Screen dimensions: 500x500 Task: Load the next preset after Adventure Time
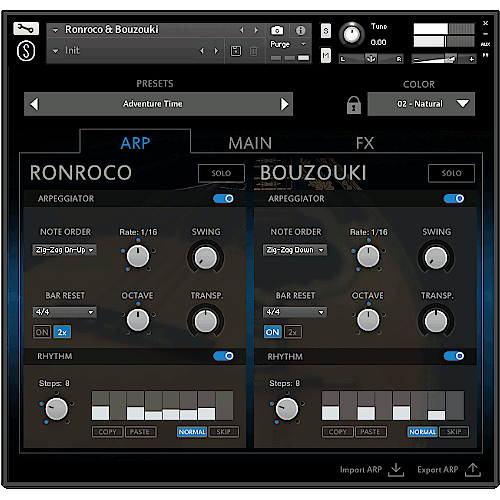284,104
